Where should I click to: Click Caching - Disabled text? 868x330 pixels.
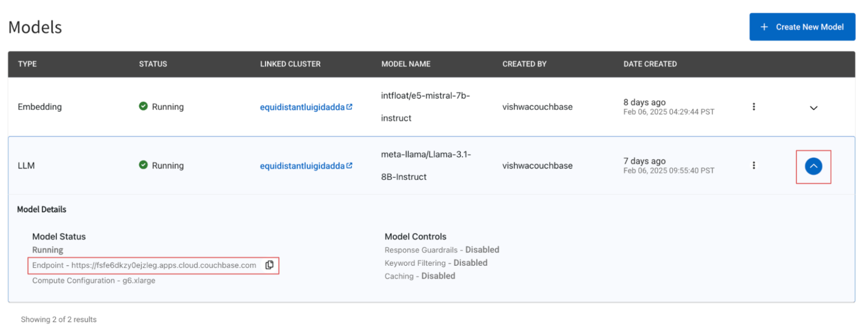pyautogui.click(x=420, y=276)
